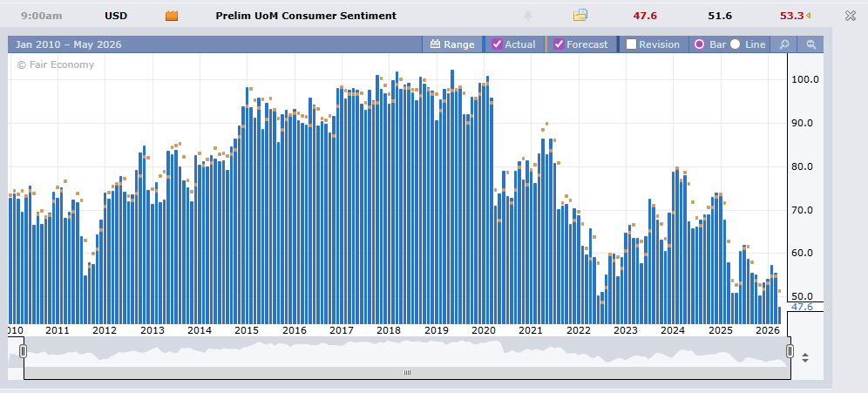Screen dimensions: 868x393
Task: Uncheck the Actual checkbox
Action: 497,44
